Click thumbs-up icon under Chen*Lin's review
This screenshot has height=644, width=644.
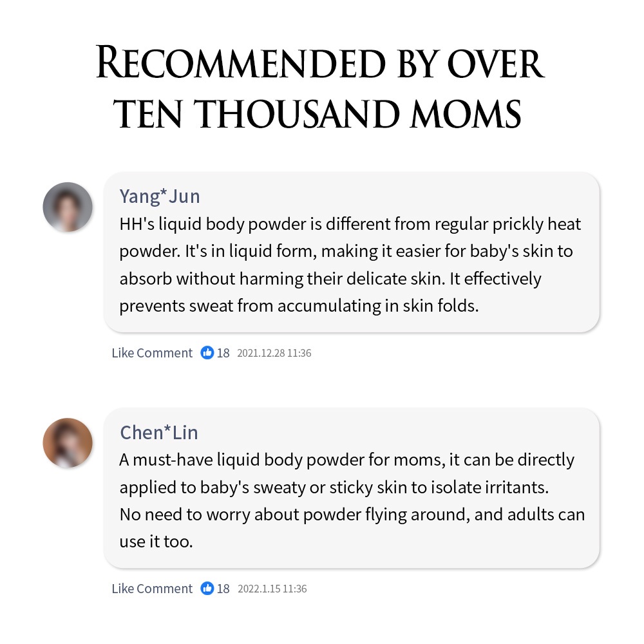point(207,589)
